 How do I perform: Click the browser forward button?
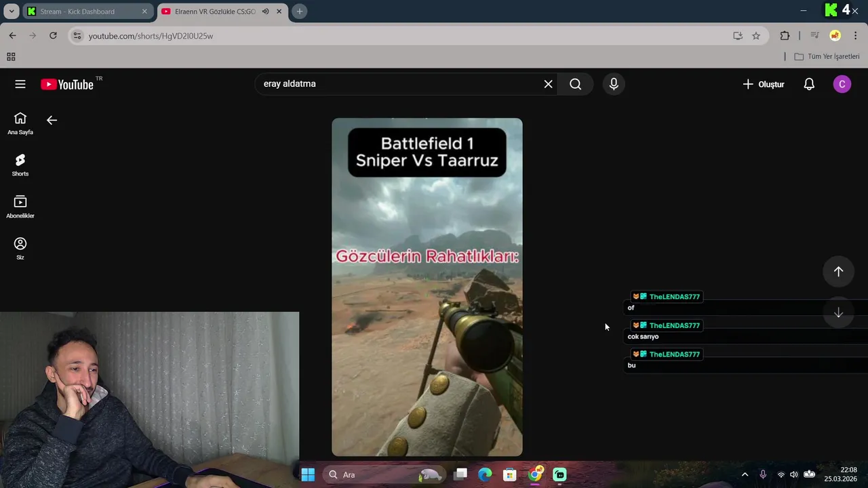(33, 35)
